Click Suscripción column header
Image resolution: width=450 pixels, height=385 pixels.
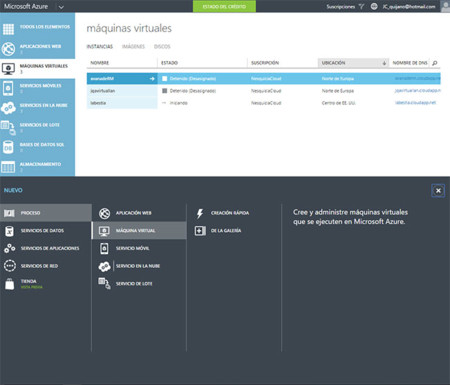pyautogui.click(x=265, y=63)
